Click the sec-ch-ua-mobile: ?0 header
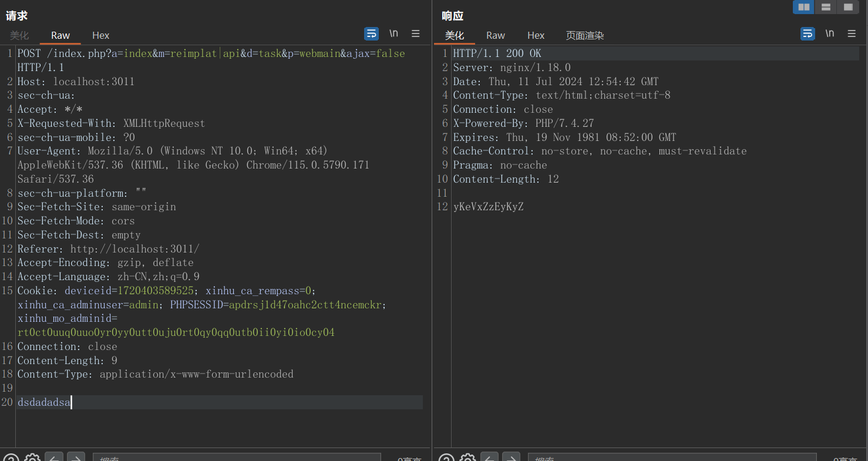This screenshot has width=868, height=461. (76, 137)
